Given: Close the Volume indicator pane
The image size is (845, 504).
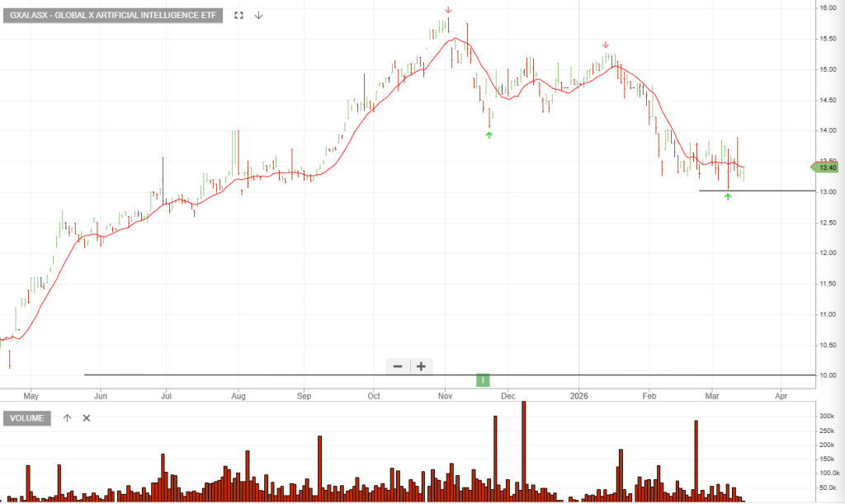Looking at the screenshot, I should tap(87, 418).
